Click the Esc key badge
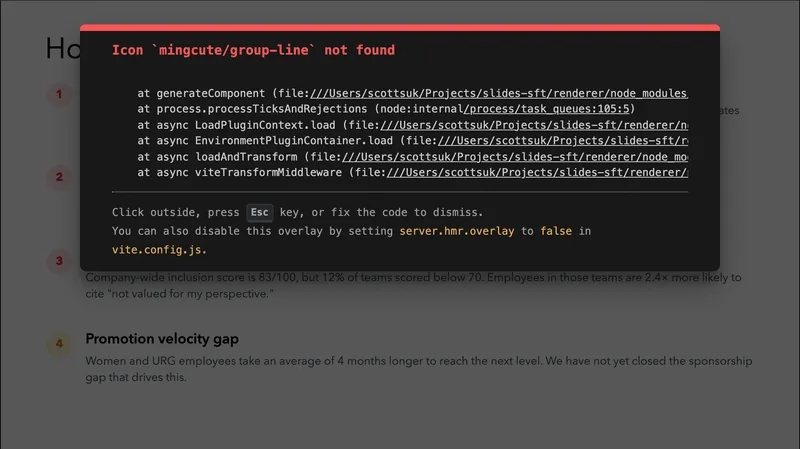Image resolution: width=800 pixels, height=449 pixels. 260,212
